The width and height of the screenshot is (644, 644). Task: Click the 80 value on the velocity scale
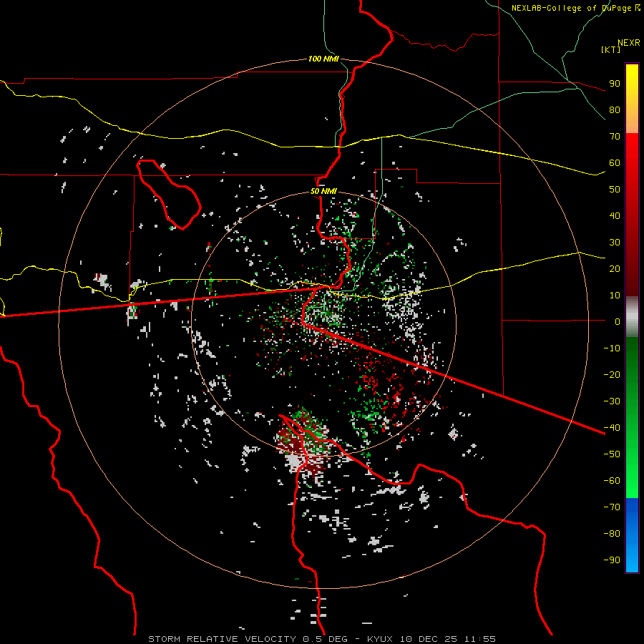click(x=615, y=109)
